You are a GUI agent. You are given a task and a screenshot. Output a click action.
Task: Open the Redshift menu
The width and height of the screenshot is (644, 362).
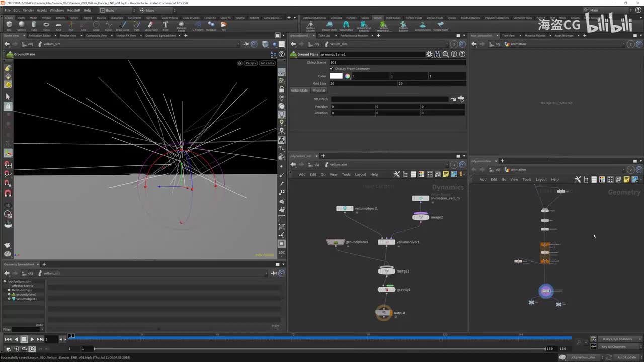point(73,10)
